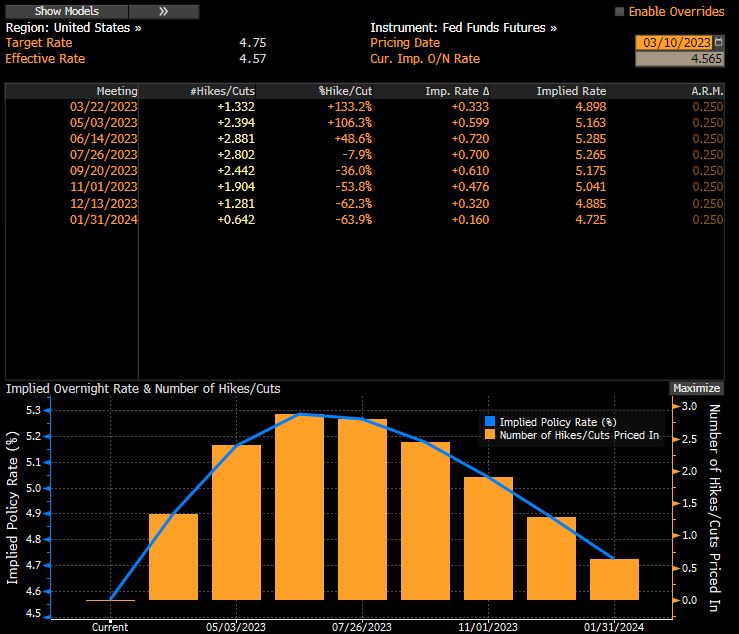The height and width of the screenshot is (634, 739).
Task: Click the tallest orange chart bar at the peak
Action: click(x=299, y=507)
